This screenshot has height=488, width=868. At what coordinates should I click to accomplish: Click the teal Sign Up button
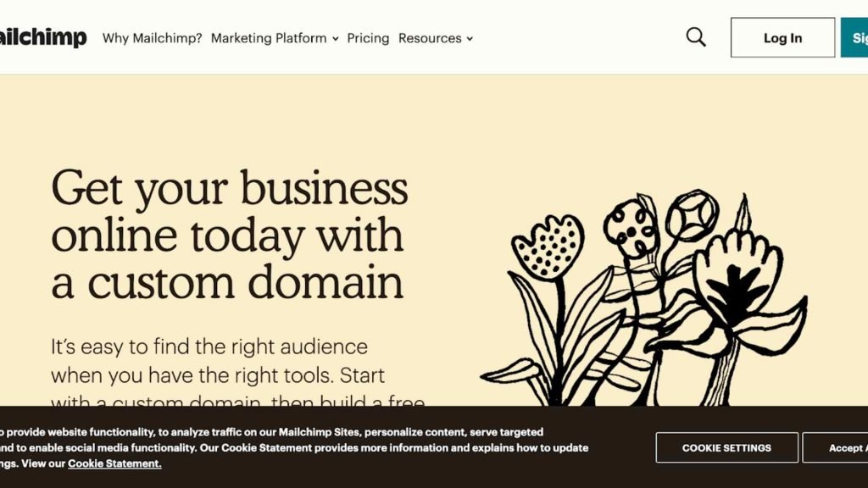coord(854,37)
